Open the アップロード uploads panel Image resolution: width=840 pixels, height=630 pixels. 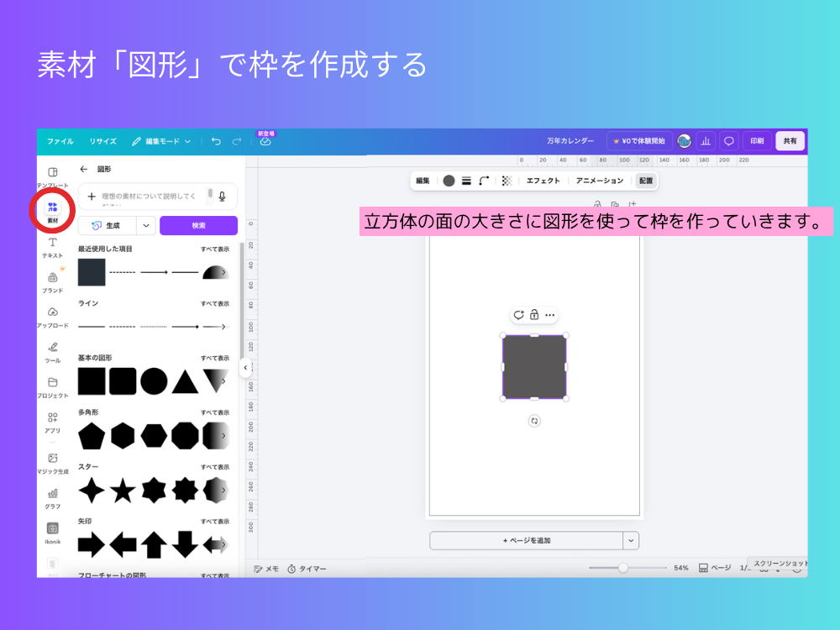52,318
